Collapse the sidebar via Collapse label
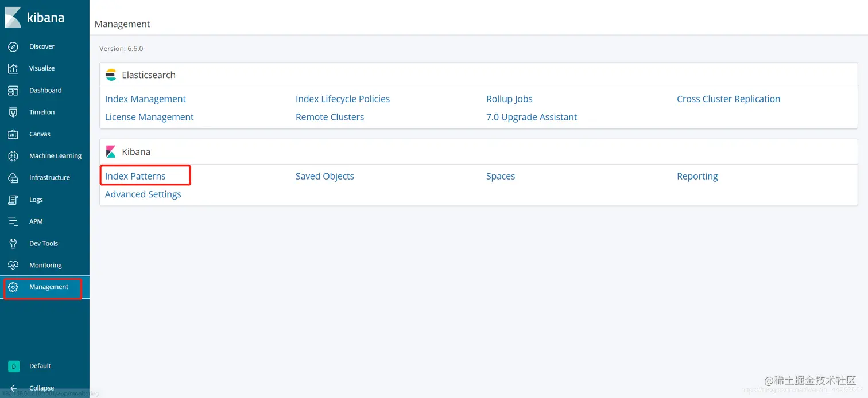Viewport: 868px width, 398px height. point(42,388)
